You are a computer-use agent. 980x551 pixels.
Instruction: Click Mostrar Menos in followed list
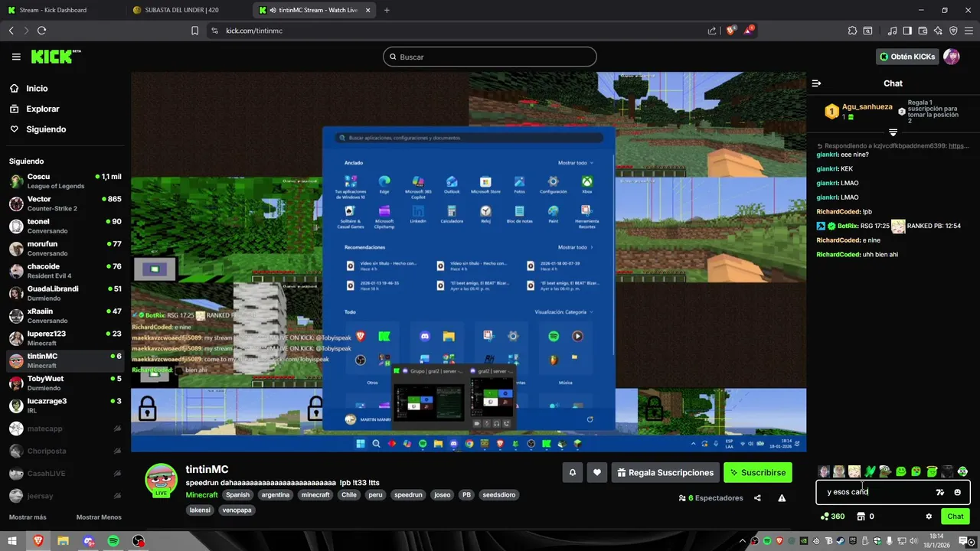pyautogui.click(x=99, y=517)
